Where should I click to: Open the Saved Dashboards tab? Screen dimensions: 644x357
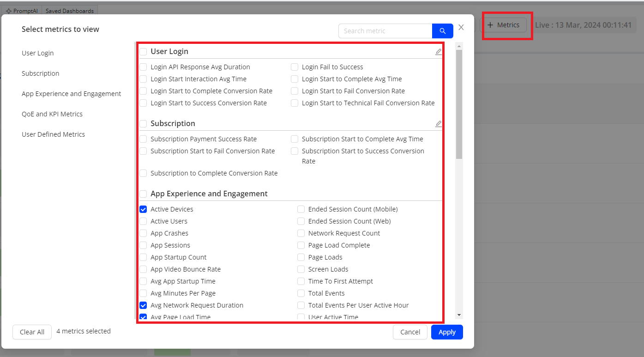pyautogui.click(x=69, y=11)
